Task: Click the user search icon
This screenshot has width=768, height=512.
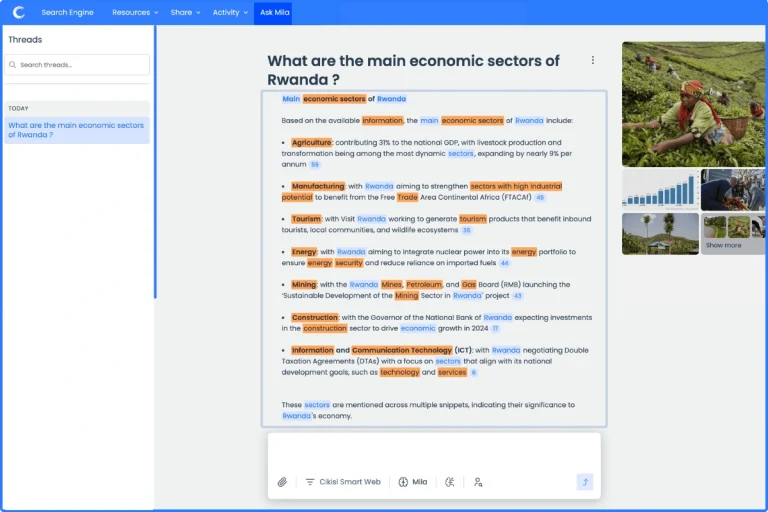Action: (x=478, y=482)
